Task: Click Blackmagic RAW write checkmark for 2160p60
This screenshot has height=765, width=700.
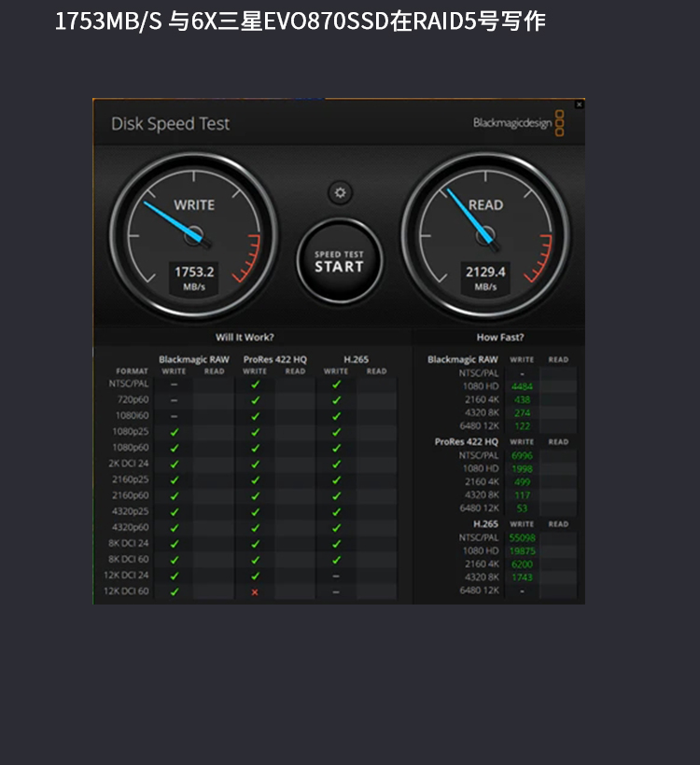Action: pyautogui.click(x=175, y=496)
